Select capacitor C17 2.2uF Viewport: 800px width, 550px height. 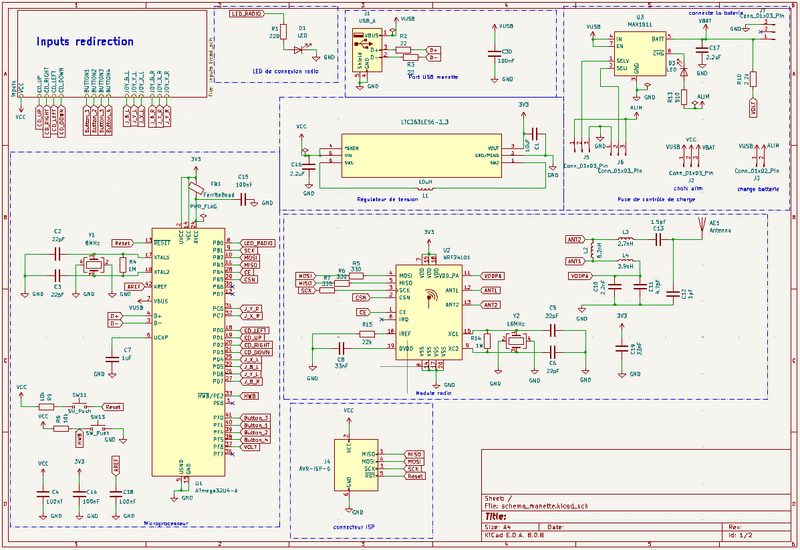click(702, 49)
